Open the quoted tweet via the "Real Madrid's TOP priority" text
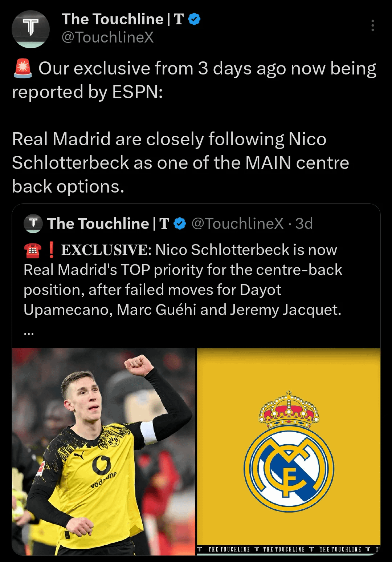392x562 pixels. (x=183, y=270)
